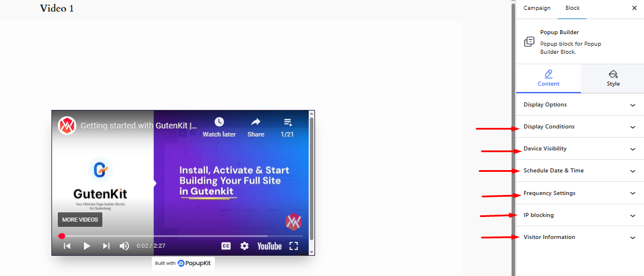This screenshot has width=644, height=276.
Task: Click the Share arrow icon on video
Action: click(256, 122)
